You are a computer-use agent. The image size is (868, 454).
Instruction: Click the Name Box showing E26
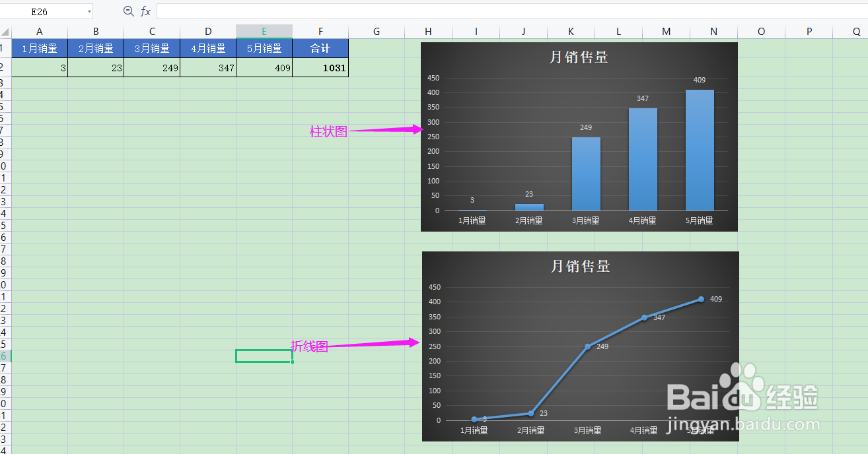tap(40, 12)
